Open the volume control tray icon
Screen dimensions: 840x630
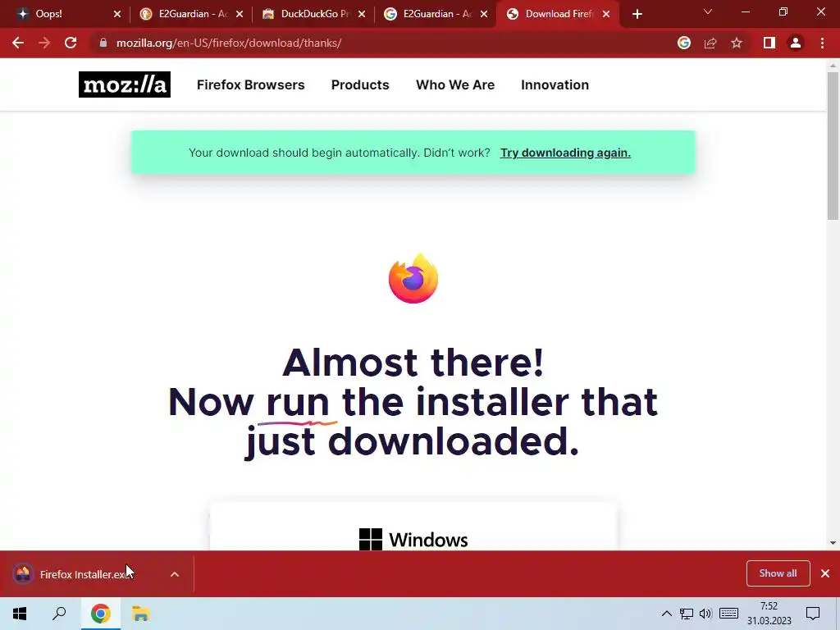coord(705,614)
